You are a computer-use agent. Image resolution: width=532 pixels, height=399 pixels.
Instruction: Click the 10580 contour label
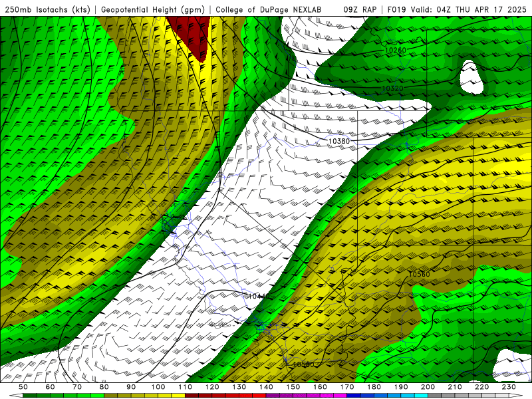tap(303, 364)
